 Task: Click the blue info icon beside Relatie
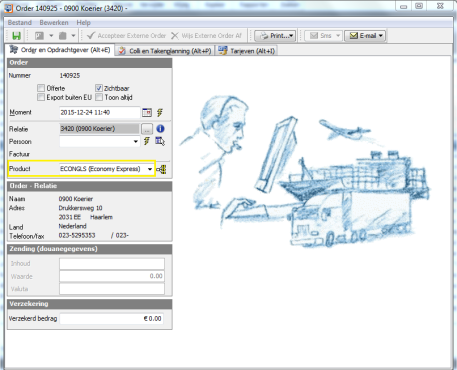(160, 128)
